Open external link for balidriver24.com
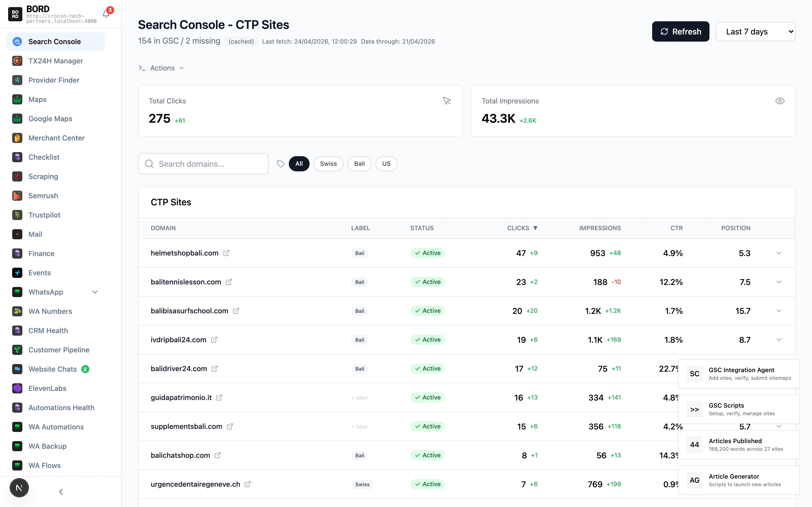 click(x=214, y=369)
